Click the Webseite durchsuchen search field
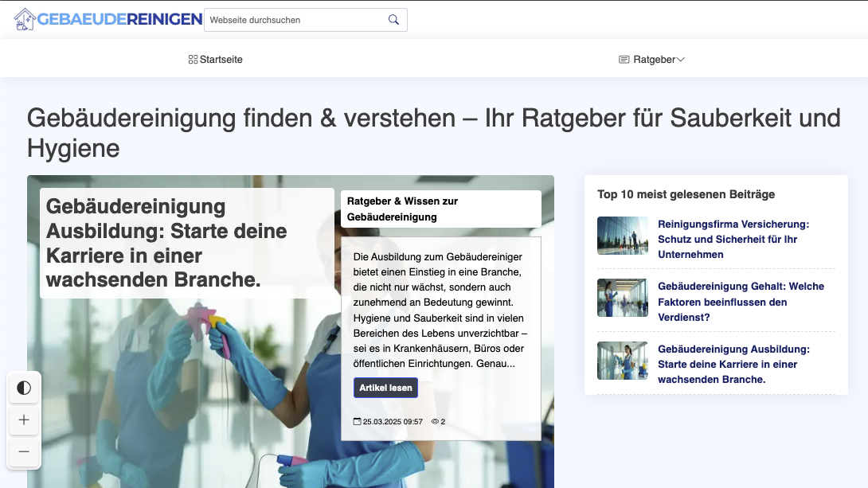 295,19
